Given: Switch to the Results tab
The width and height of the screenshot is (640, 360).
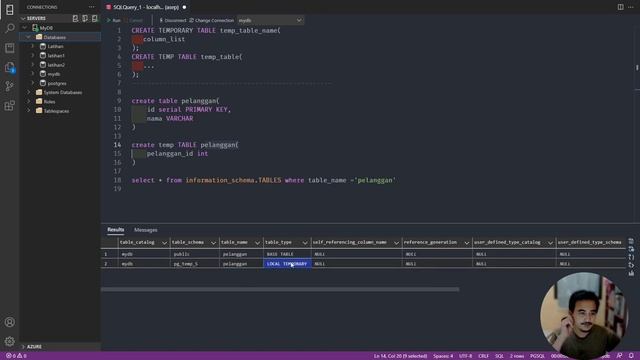Looking at the screenshot, I should pyautogui.click(x=116, y=230).
